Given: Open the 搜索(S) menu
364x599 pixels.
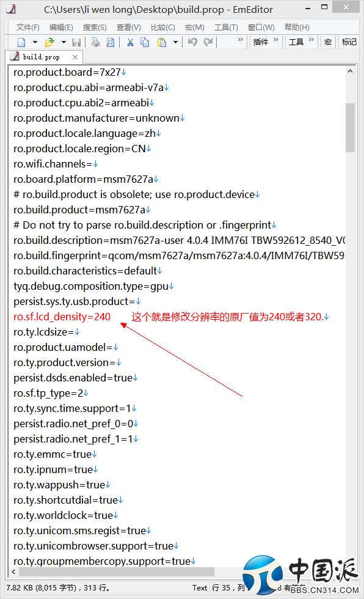Looking at the screenshot, I should click(x=95, y=27).
